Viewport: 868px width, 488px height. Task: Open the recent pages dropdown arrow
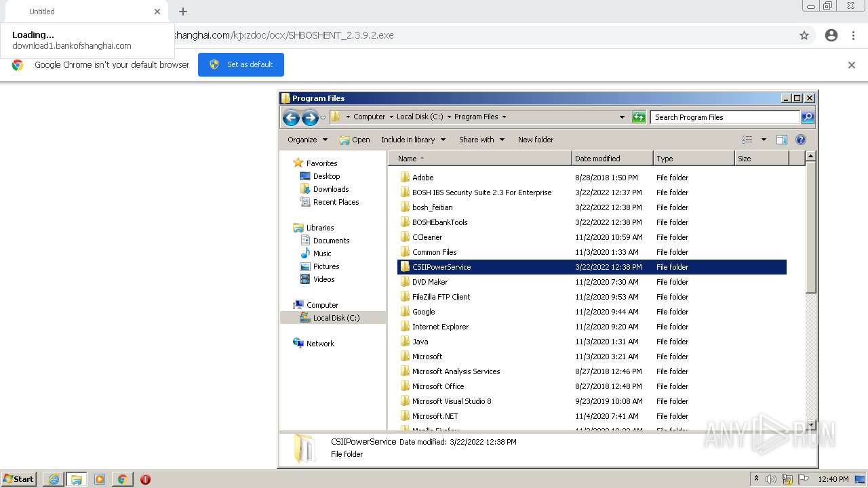(x=323, y=118)
